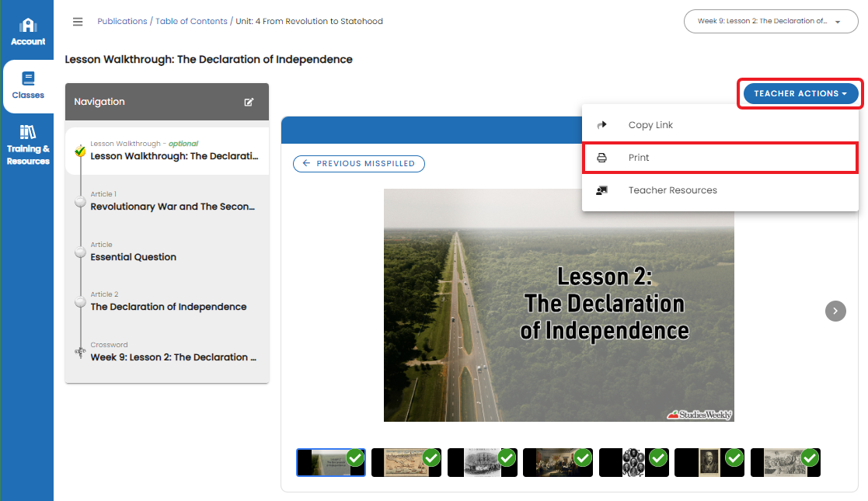Image resolution: width=868 pixels, height=501 pixels.
Task: Click the Previous Misspilled button
Action: [358, 164]
